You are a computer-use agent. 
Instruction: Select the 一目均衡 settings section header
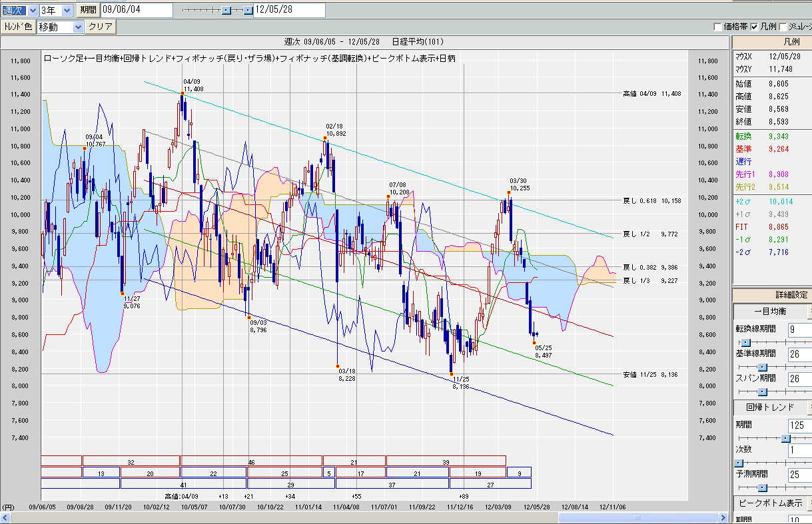769,311
